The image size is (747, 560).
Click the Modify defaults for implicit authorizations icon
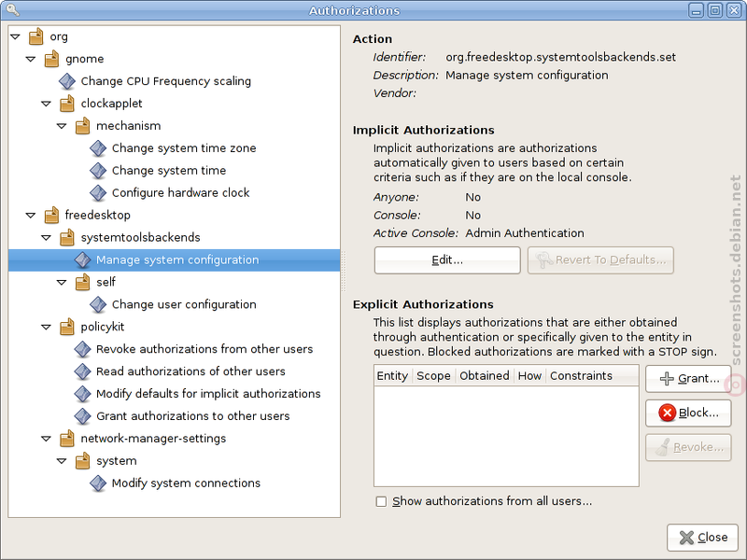(82, 394)
